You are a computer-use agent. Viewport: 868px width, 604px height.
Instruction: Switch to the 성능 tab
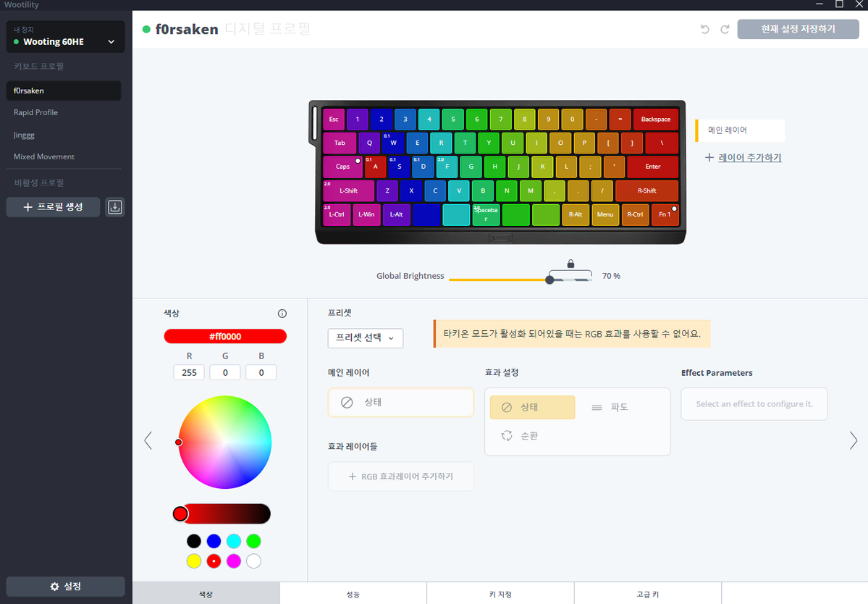(x=353, y=593)
